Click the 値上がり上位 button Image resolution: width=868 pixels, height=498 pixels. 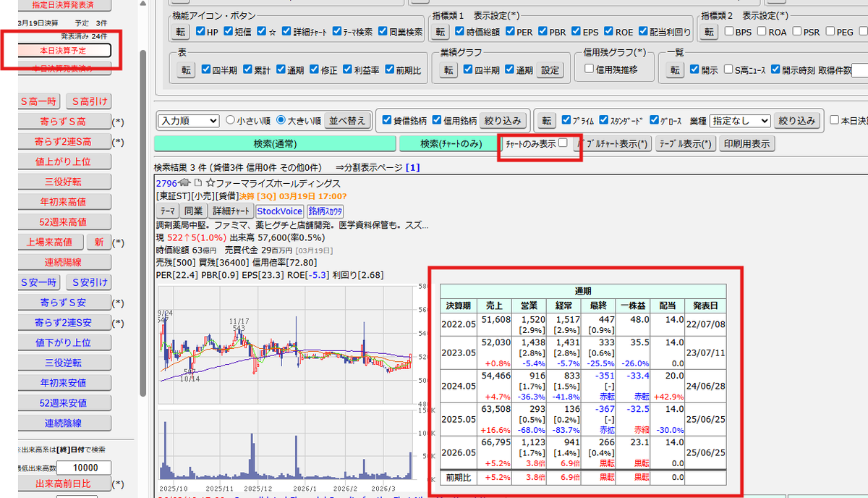coord(64,161)
